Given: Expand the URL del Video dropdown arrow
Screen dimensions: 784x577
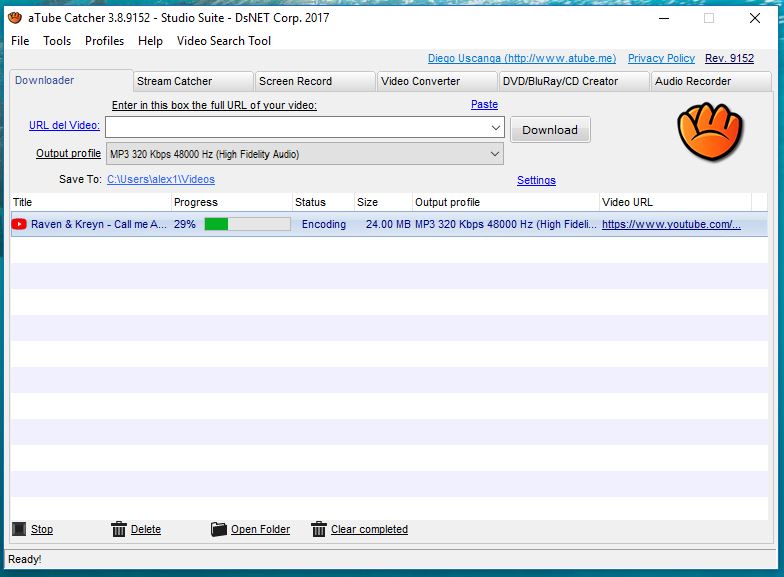Looking at the screenshot, I should tap(496, 128).
